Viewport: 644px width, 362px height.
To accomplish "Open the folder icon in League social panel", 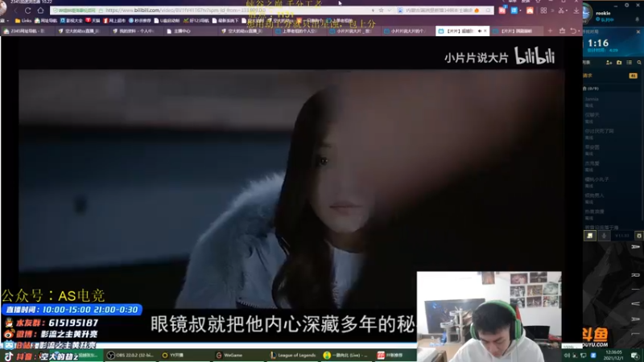I will [619, 63].
